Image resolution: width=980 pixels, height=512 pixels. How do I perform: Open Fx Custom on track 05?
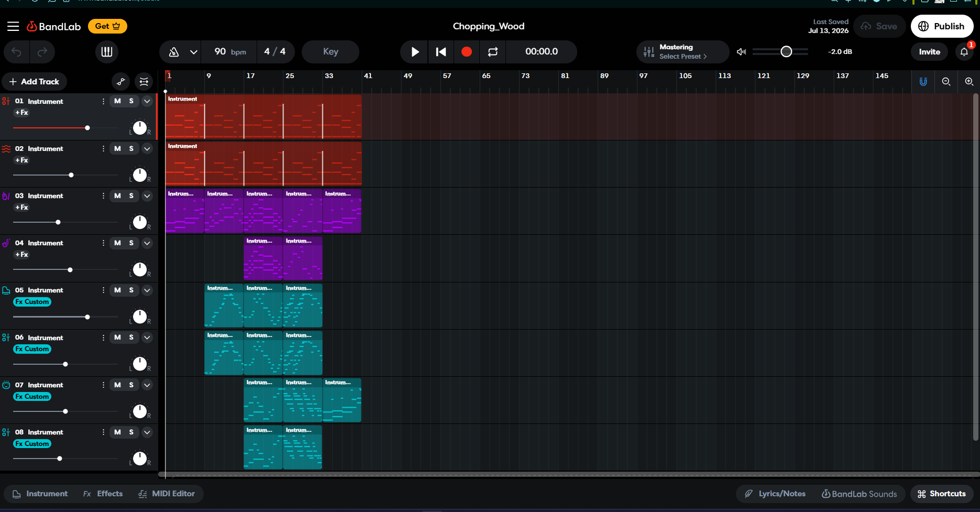tap(32, 302)
